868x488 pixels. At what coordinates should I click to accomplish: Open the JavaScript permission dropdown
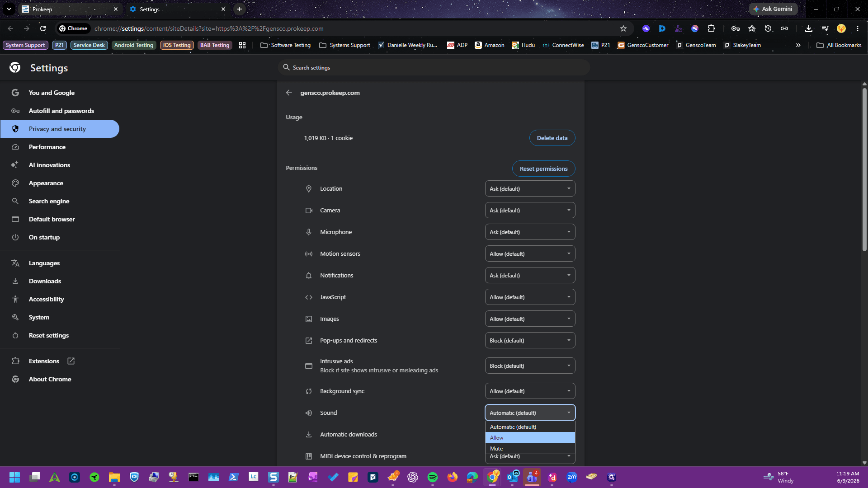point(530,297)
